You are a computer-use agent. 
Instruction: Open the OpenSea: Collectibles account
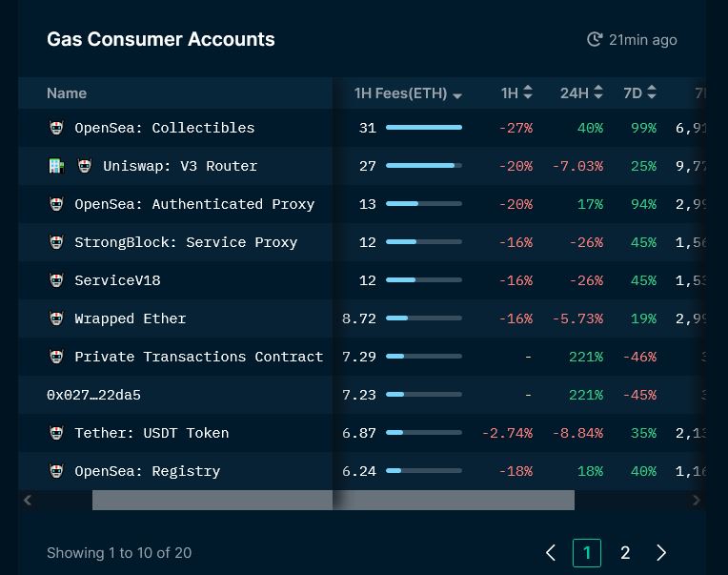tap(164, 128)
